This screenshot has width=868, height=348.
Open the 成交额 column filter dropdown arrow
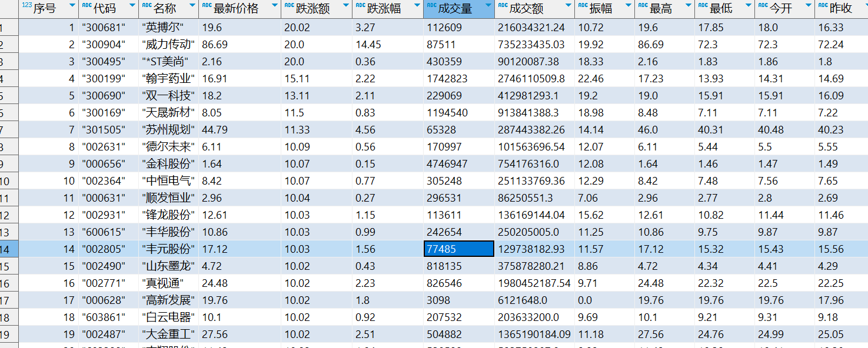pyautogui.click(x=568, y=5)
